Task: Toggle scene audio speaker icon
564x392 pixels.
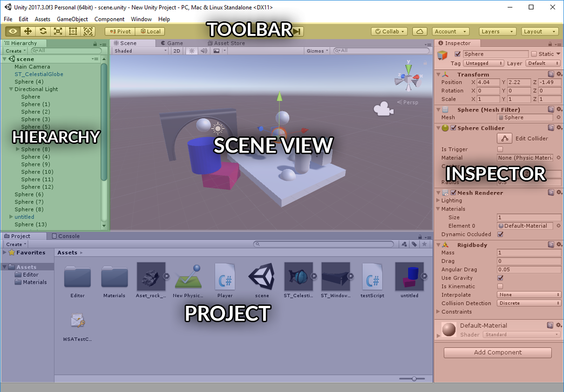Action: pos(204,51)
